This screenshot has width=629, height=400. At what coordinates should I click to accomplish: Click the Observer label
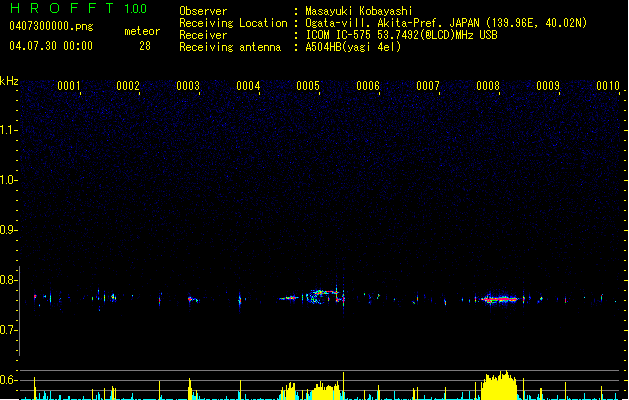[203, 11]
